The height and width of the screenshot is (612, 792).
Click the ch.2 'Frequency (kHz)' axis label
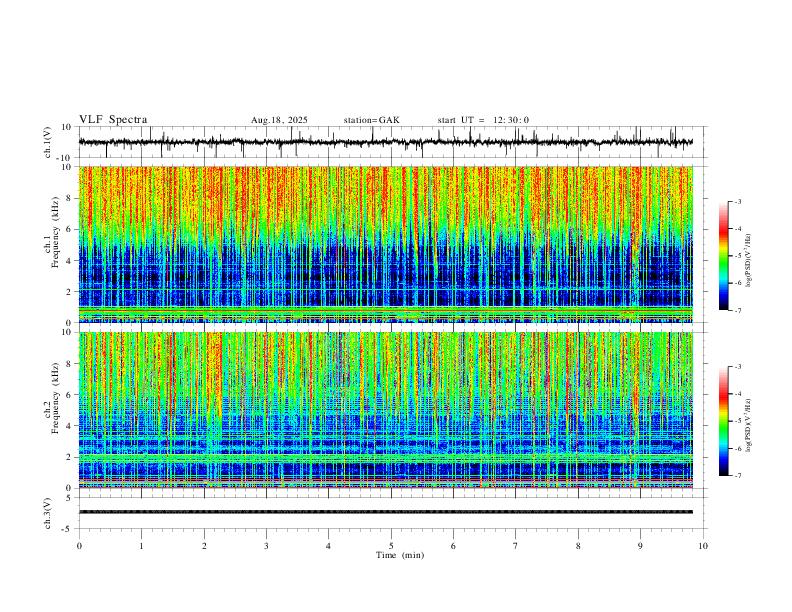click(x=55, y=398)
